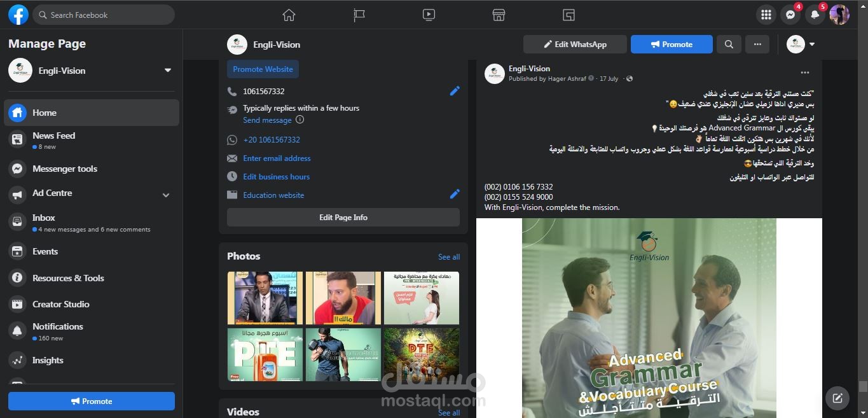
Task: Open the Advanced Grammar course post image
Action: (x=649, y=318)
